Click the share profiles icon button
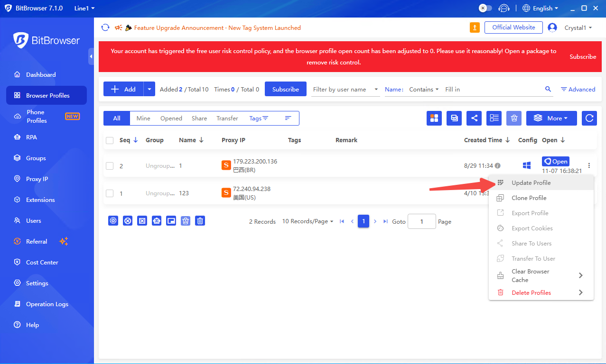 474,118
